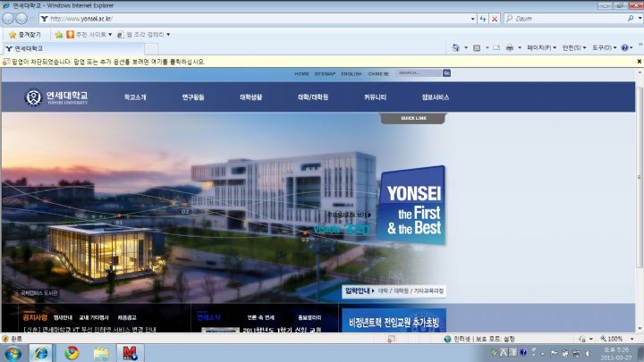Click the SITEMAP link at page top
Viewport: 644px width, 362px height.
tap(325, 74)
